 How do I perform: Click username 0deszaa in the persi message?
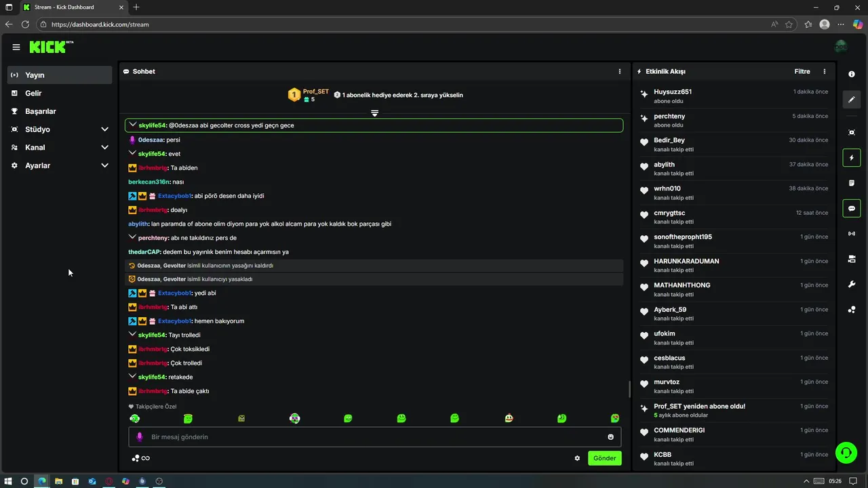click(151, 140)
